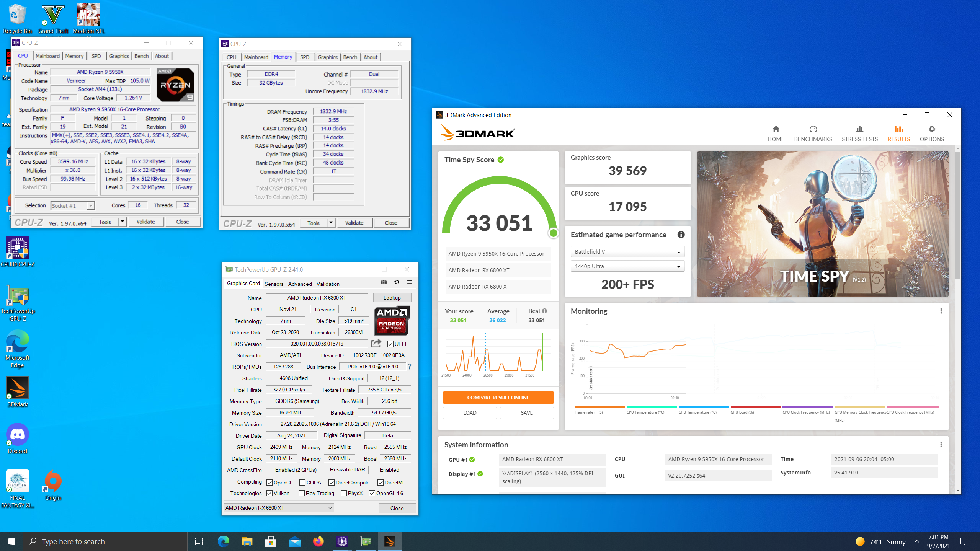Click the Estimated game performance info icon
This screenshot has height=551, width=980.
click(x=681, y=235)
